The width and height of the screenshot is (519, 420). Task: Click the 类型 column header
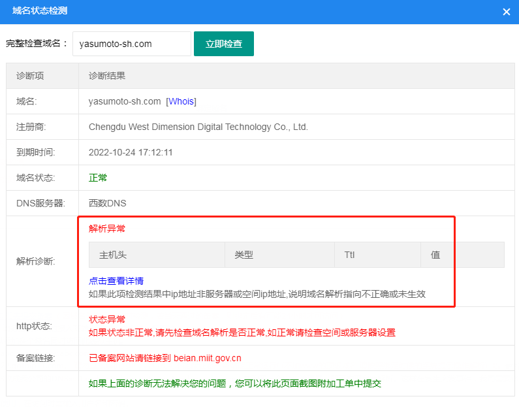tap(244, 255)
